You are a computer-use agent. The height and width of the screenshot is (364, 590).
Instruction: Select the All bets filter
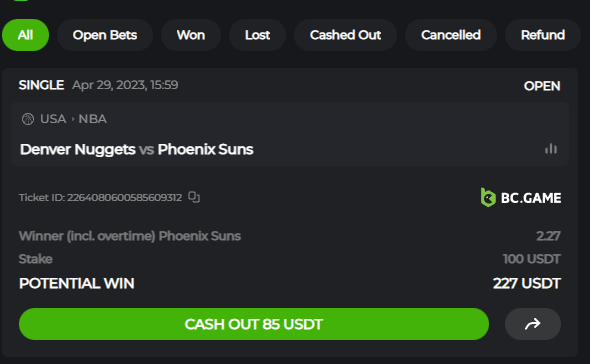(x=25, y=35)
